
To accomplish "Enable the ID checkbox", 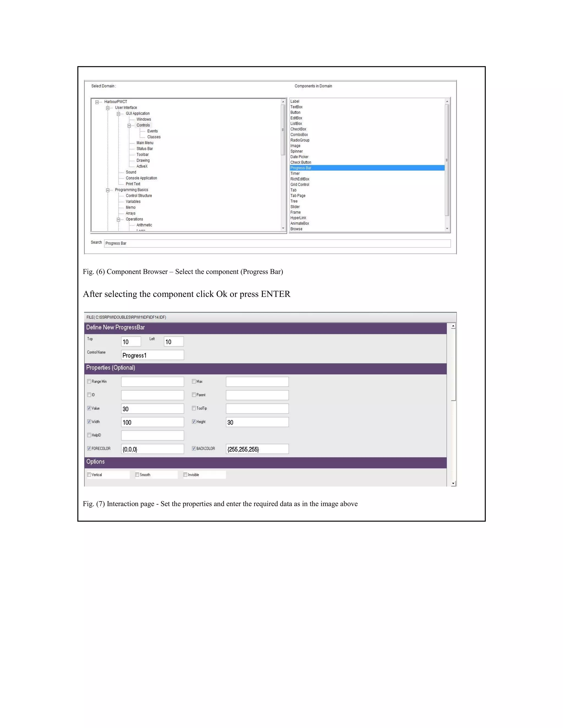I will tap(89, 395).
